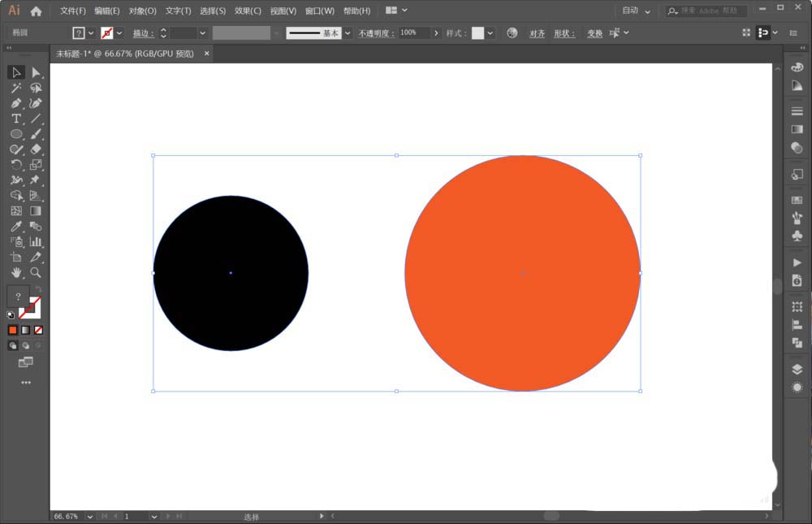Screen dimensions: 812x524
Task: Choose the Hand pan tool
Action: (15, 273)
